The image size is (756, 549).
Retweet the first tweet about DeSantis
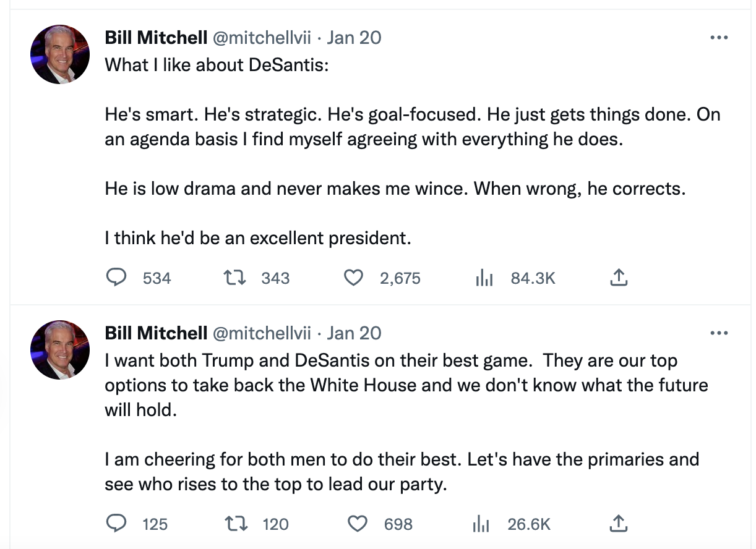pos(234,278)
